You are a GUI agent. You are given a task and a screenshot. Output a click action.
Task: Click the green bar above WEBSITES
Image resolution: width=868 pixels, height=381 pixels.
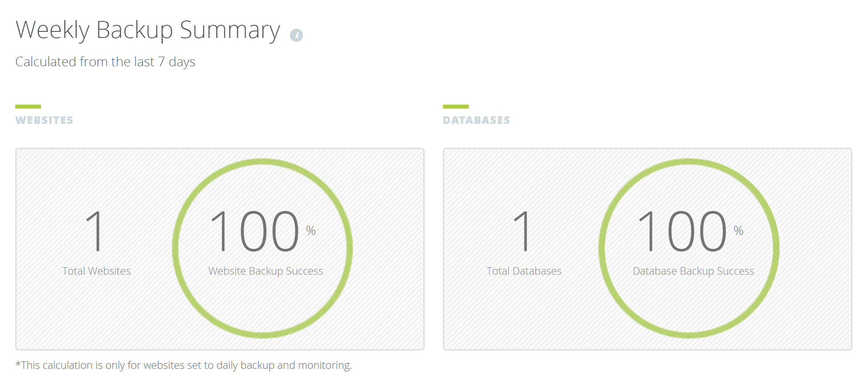(x=28, y=106)
